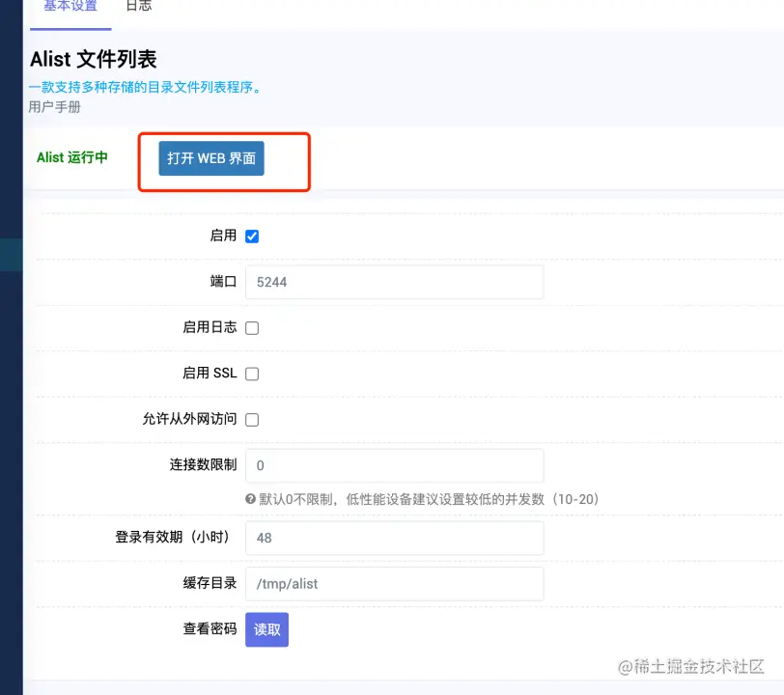Focus the 登录有效期（小时）field showing 48
The width and height of the screenshot is (784, 695).
pyautogui.click(x=395, y=538)
